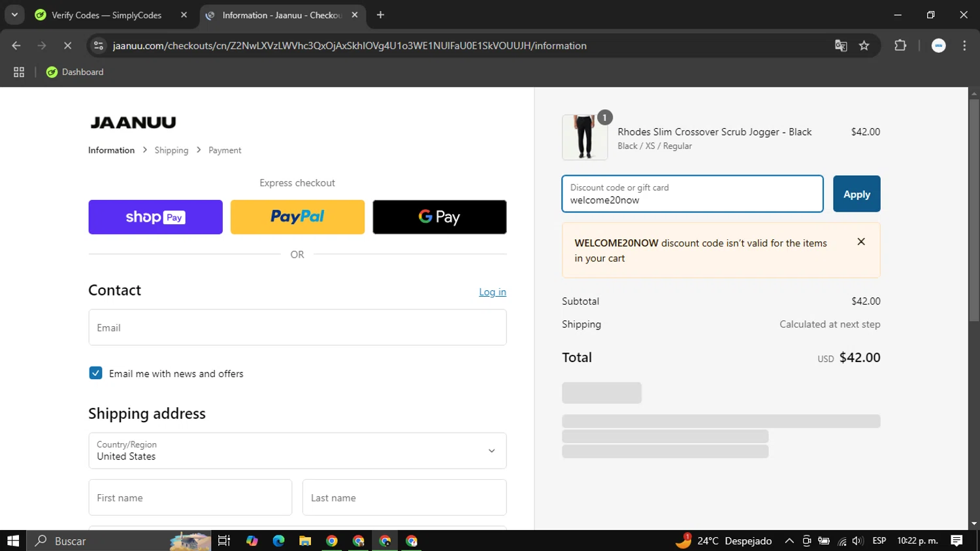Select the Information breadcrumb step

coord(111,150)
